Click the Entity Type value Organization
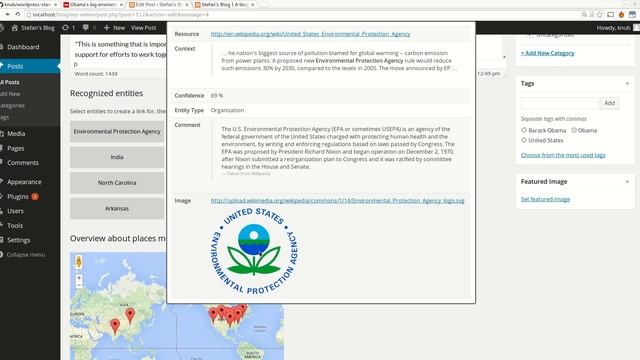Image resolution: width=640 pixels, height=360 pixels. (227, 110)
